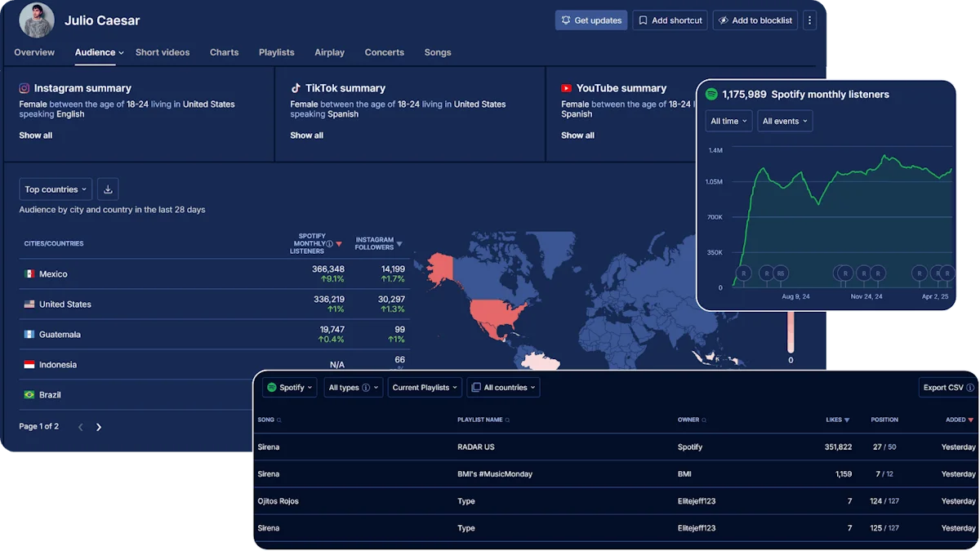
Task: Click the first R event marker on chart
Action: tap(743, 273)
